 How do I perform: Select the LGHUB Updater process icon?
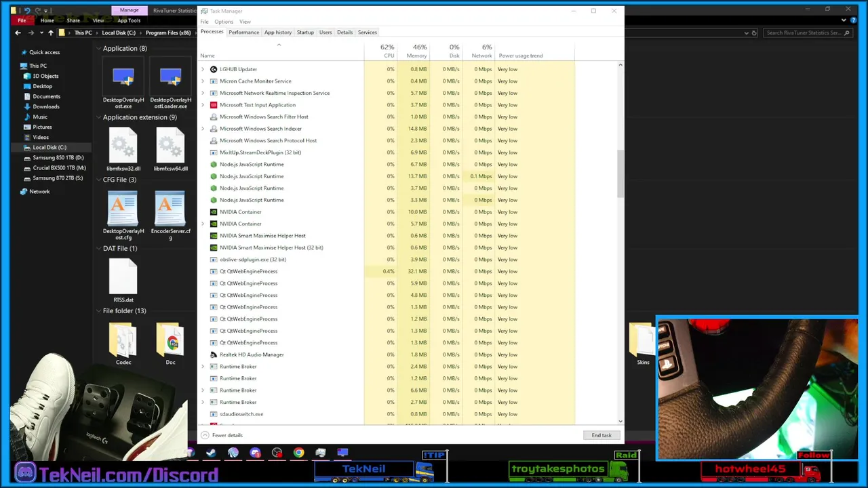(214, 69)
